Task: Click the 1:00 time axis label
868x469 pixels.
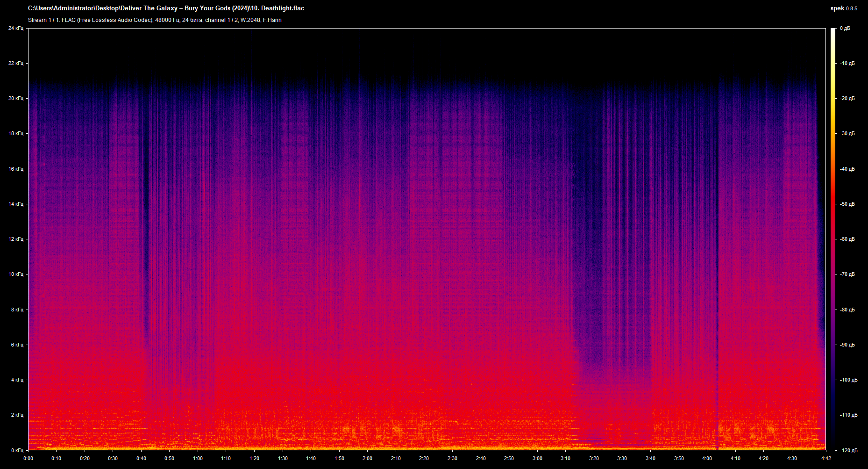Action: 198,458
